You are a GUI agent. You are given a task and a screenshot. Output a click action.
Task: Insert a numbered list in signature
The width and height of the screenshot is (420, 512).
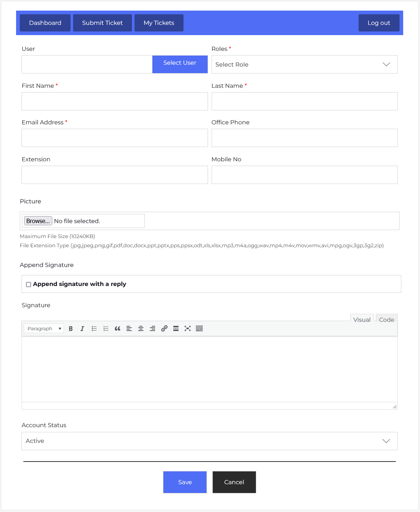click(106, 328)
